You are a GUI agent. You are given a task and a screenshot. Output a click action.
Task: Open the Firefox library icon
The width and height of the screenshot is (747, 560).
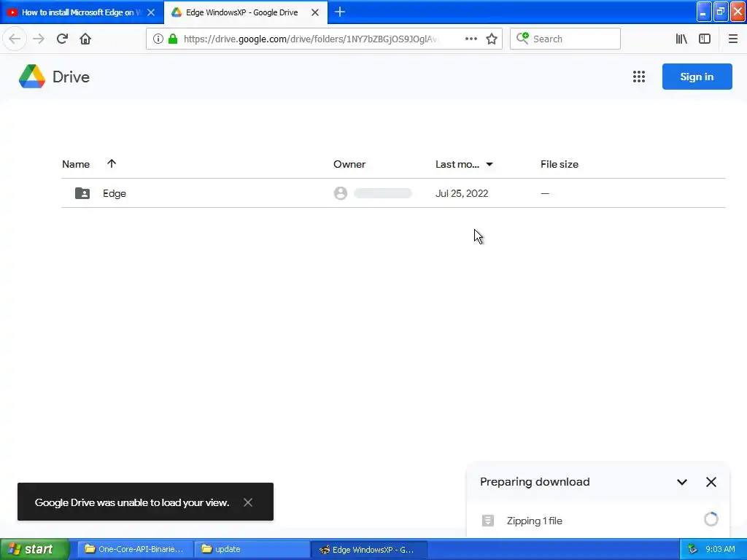tap(681, 39)
